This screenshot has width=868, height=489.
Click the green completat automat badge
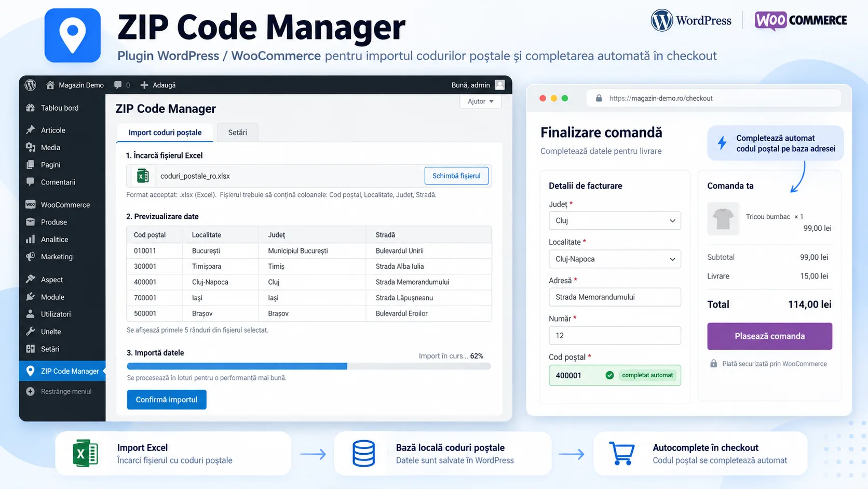click(x=647, y=375)
